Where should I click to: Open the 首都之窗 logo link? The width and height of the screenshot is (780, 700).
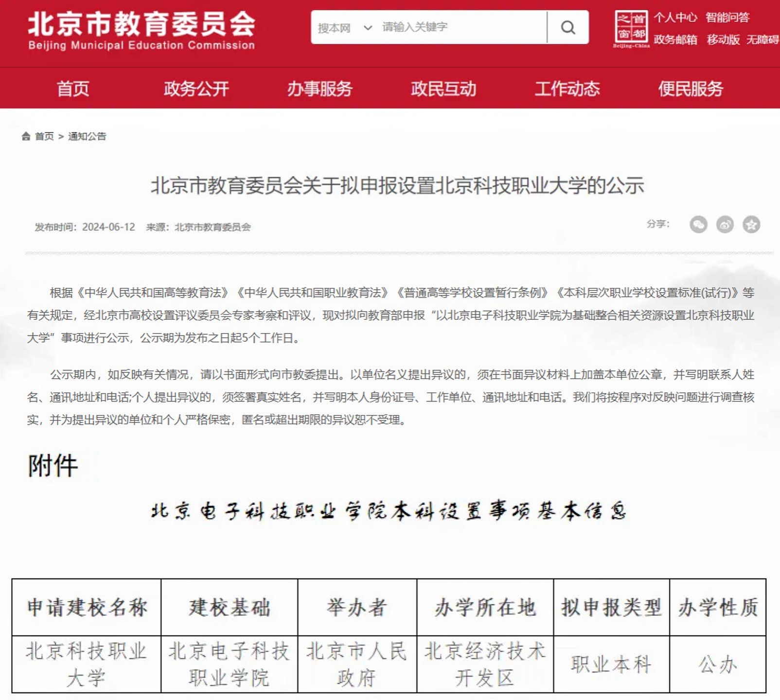pos(631,28)
